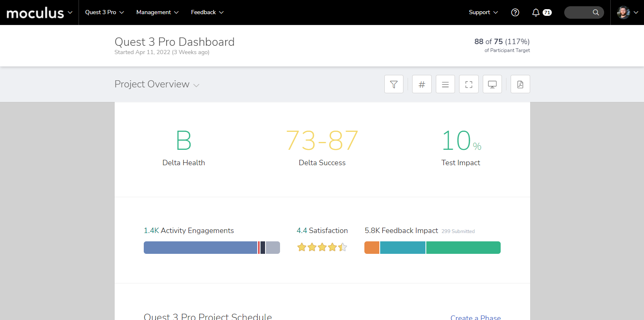Screen dimensions: 644x320
Task: Open the Quest 3 Pro menu
Action: coord(105,12)
